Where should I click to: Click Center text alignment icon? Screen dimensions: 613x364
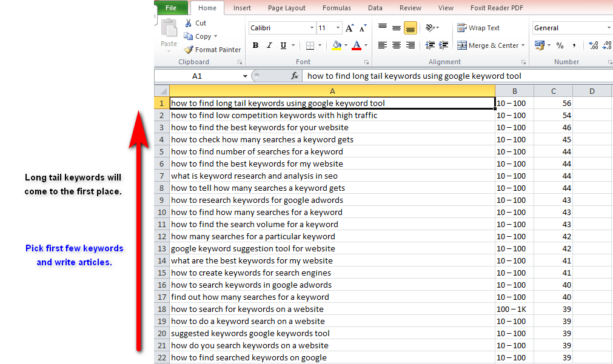tap(397, 45)
